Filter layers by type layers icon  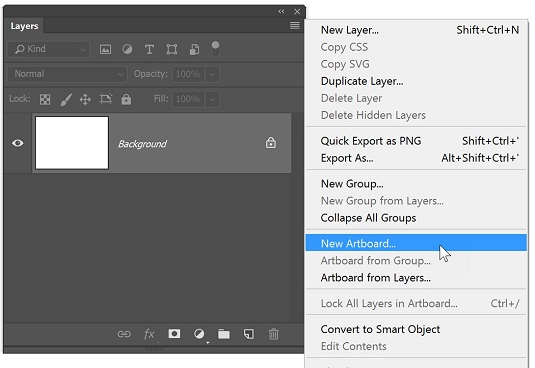coord(149,49)
